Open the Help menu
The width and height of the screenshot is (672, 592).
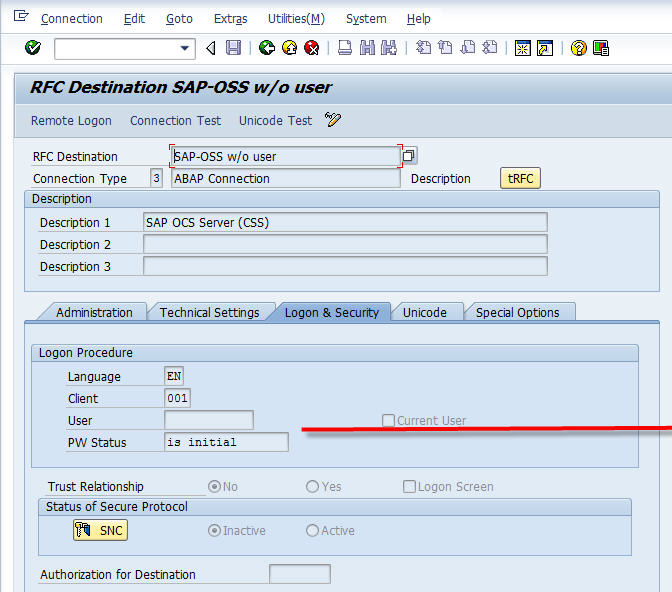[418, 19]
